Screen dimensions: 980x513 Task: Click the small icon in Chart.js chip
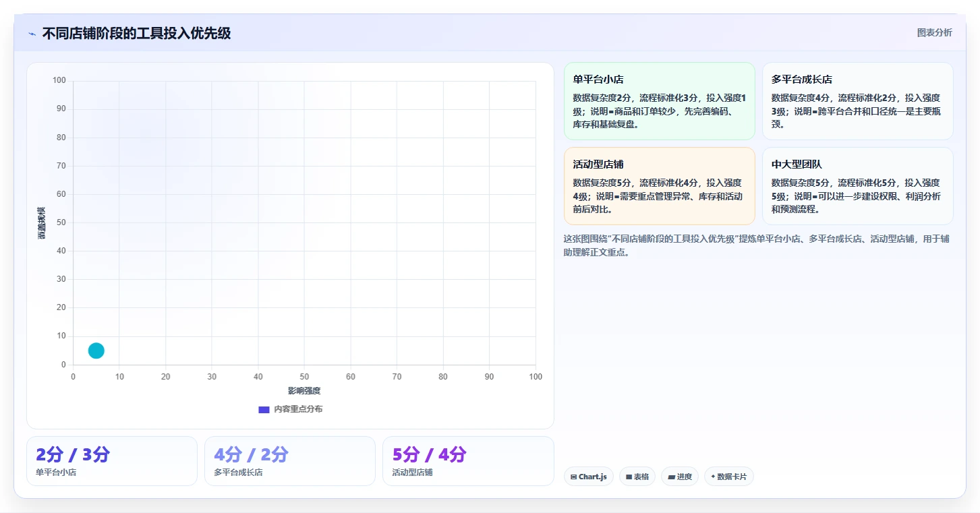click(x=573, y=477)
